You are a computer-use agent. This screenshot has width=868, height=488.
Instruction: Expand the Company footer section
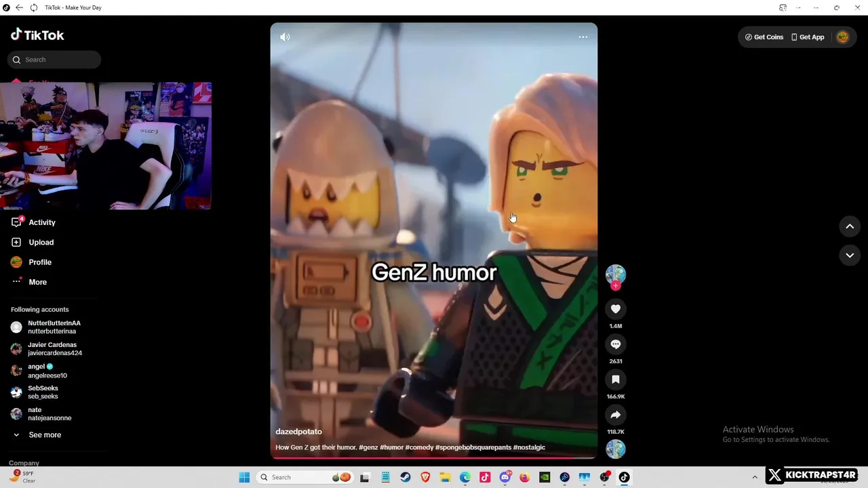click(x=24, y=463)
